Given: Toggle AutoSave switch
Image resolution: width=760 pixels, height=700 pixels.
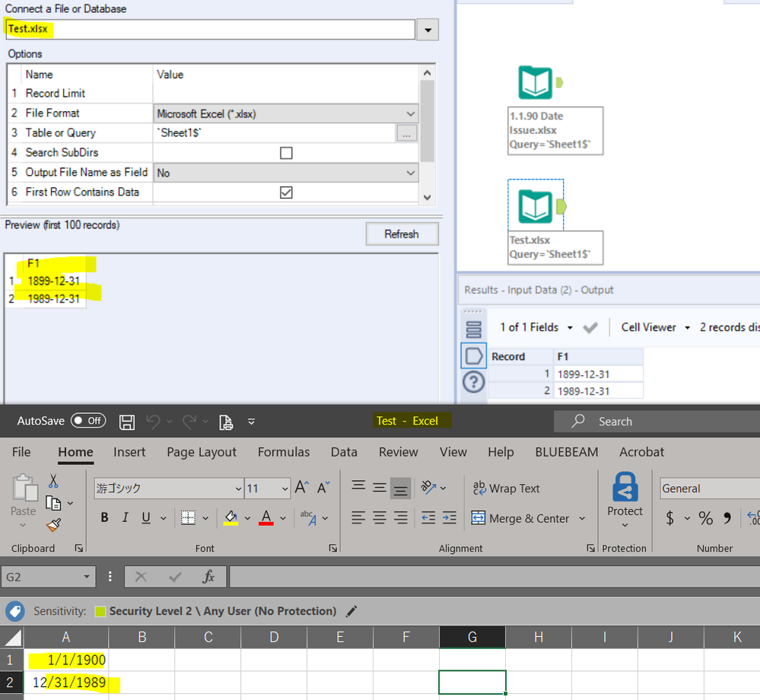Looking at the screenshot, I should 88,421.
